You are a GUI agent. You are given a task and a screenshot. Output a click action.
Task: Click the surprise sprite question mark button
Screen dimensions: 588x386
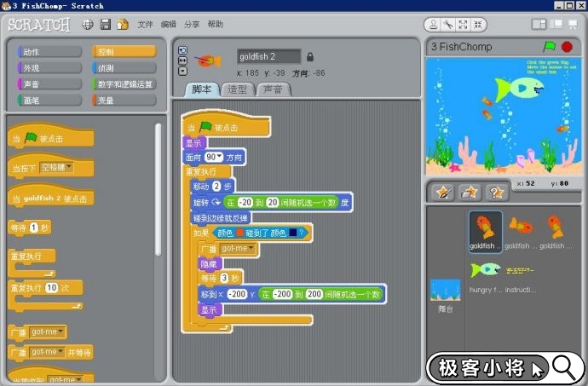click(x=494, y=192)
